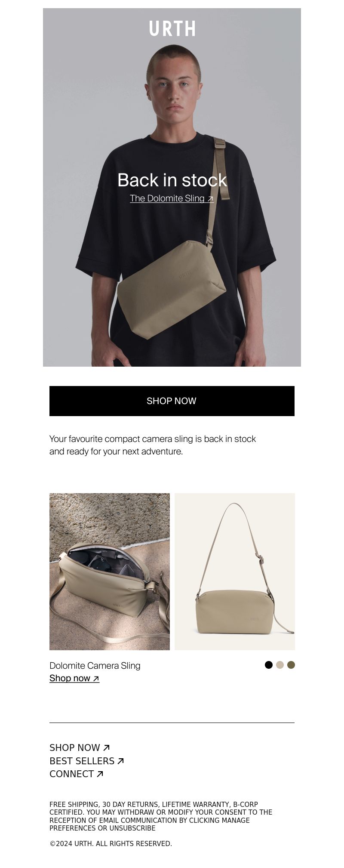
Task: Select the beige color swatch
Action: (280, 665)
